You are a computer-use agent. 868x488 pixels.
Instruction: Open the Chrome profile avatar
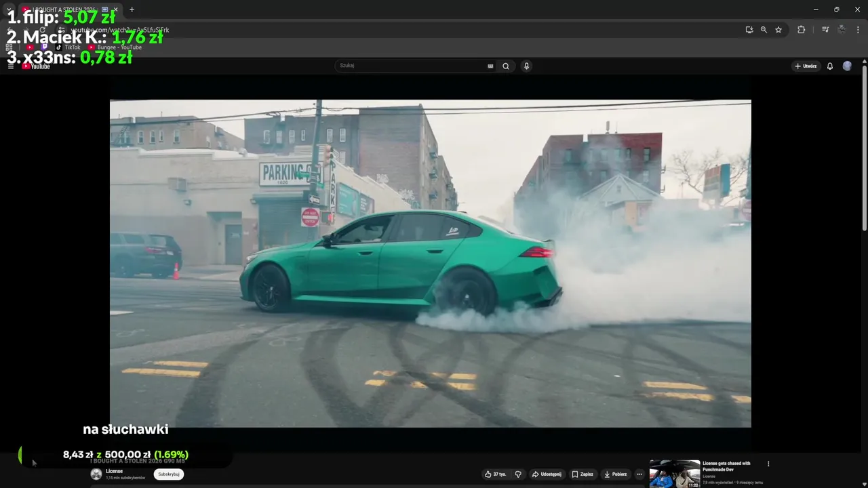click(842, 30)
